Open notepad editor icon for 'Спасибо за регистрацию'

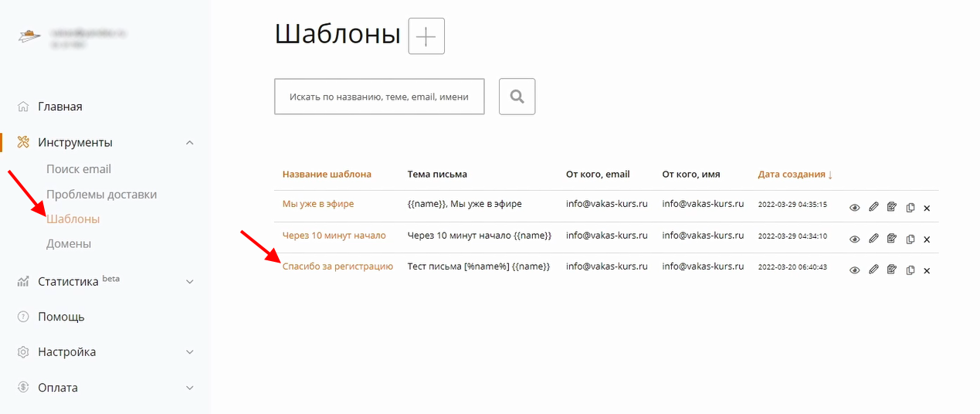(892, 270)
